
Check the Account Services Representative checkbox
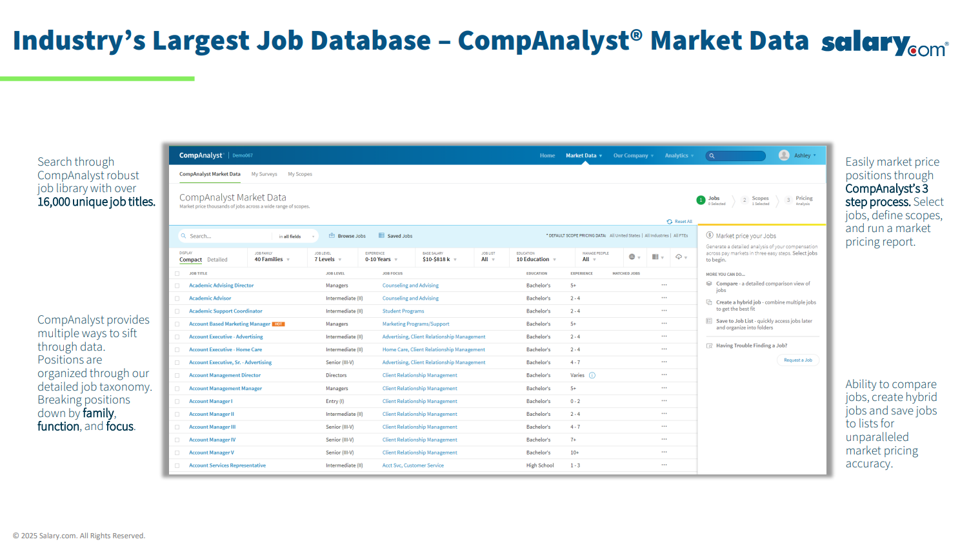tap(177, 465)
